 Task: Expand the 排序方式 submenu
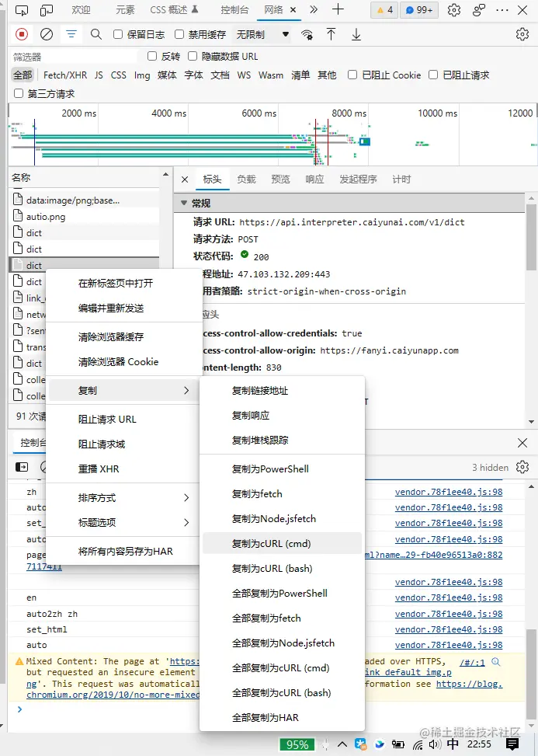(124, 497)
